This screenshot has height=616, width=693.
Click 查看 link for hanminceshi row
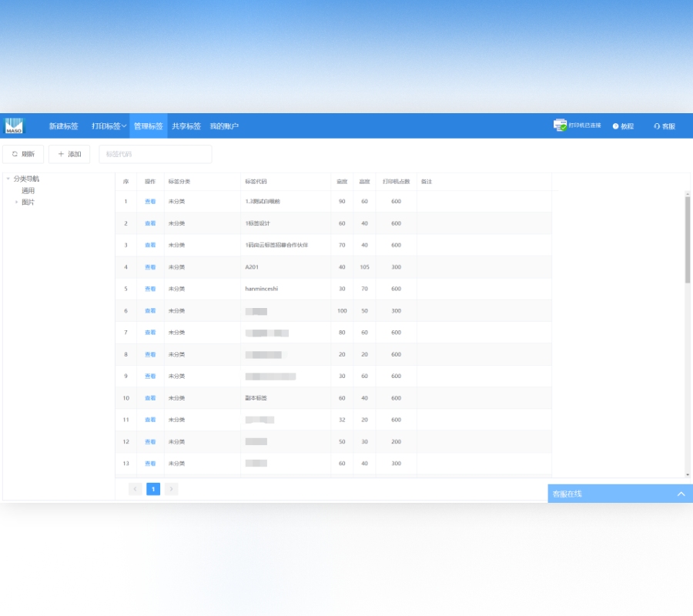150,289
